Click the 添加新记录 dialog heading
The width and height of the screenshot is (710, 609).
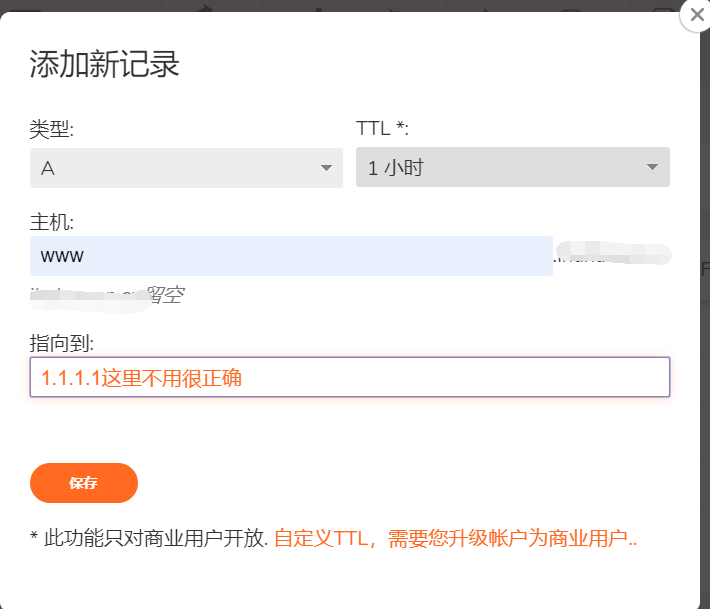point(105,65)
